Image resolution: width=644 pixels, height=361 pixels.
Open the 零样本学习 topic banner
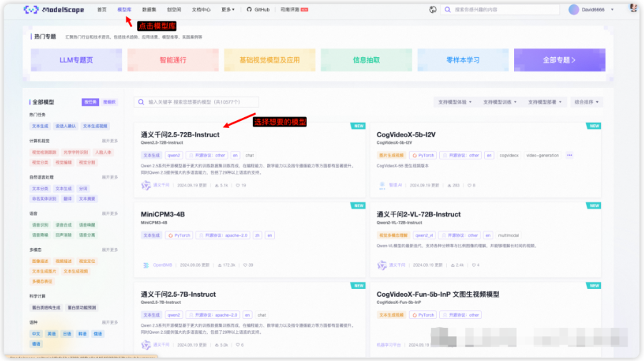pyautogui.click(x=463, y=60)
